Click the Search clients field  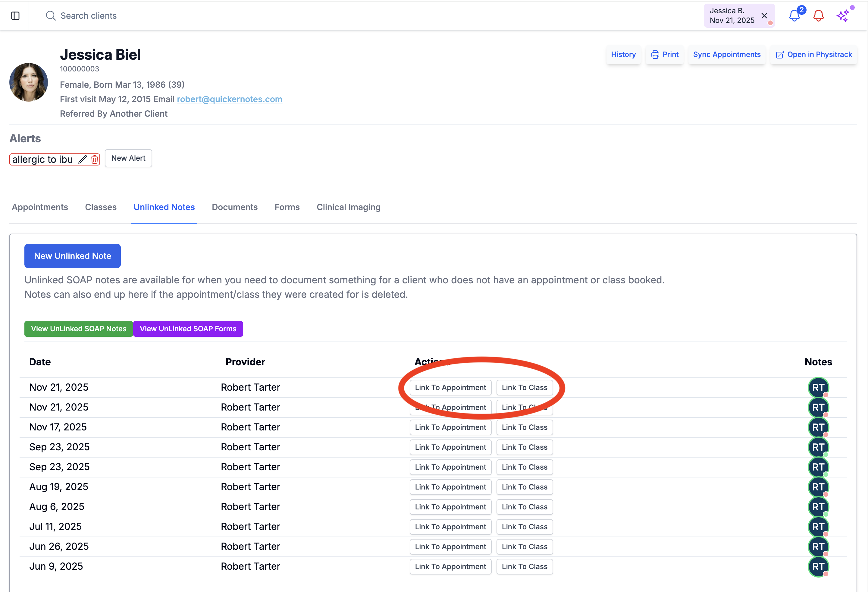coord(89,16)
